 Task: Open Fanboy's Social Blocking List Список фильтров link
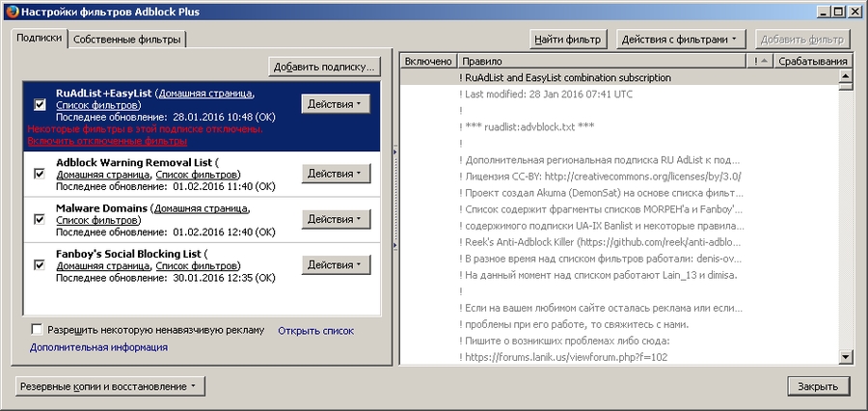coord(197,266)
